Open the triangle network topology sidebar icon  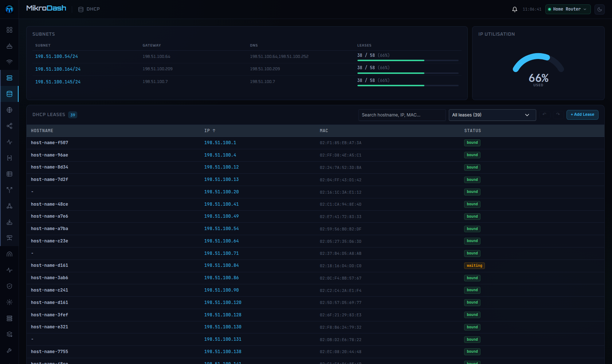pos(9,206)
